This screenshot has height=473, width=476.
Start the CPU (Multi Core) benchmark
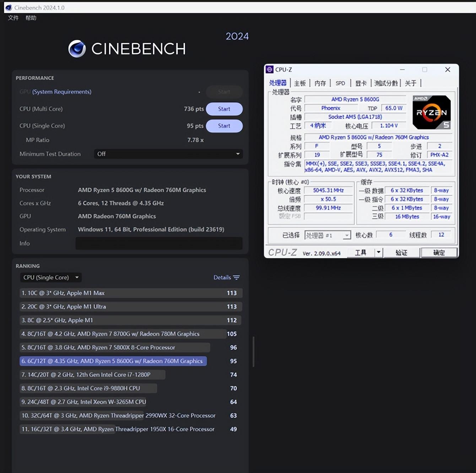click(224, 109)
